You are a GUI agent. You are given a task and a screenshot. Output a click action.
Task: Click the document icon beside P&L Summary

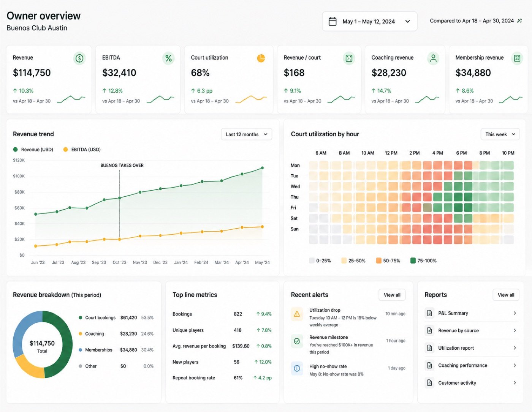[429, 313]
